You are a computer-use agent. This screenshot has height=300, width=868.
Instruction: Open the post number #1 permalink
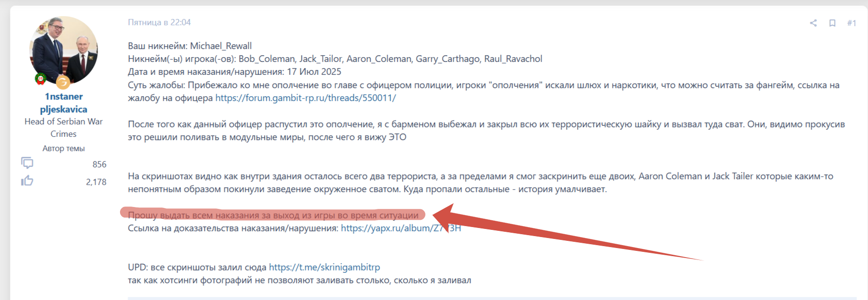click(x=851, y=23)
